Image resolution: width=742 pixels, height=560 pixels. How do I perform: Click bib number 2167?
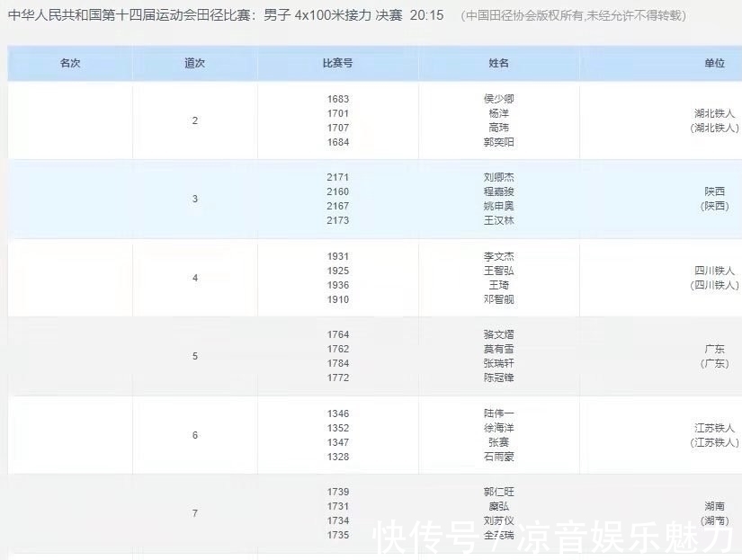pyautogui.click(x=338, y=206)
